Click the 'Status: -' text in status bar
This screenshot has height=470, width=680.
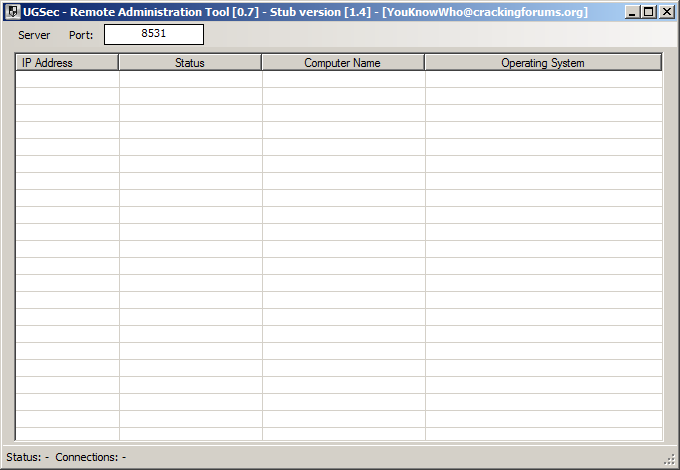[x=27, y=457]
